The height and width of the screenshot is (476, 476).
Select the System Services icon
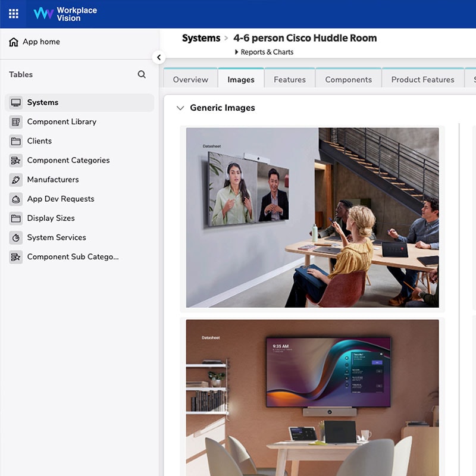click(x=15, y=237)
